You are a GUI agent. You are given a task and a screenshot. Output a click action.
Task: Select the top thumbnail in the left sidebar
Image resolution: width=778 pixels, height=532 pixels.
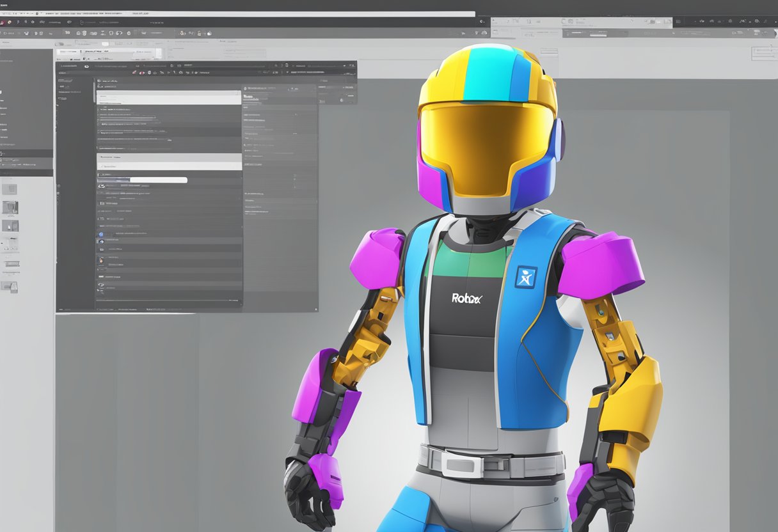(x=10, y=189)
